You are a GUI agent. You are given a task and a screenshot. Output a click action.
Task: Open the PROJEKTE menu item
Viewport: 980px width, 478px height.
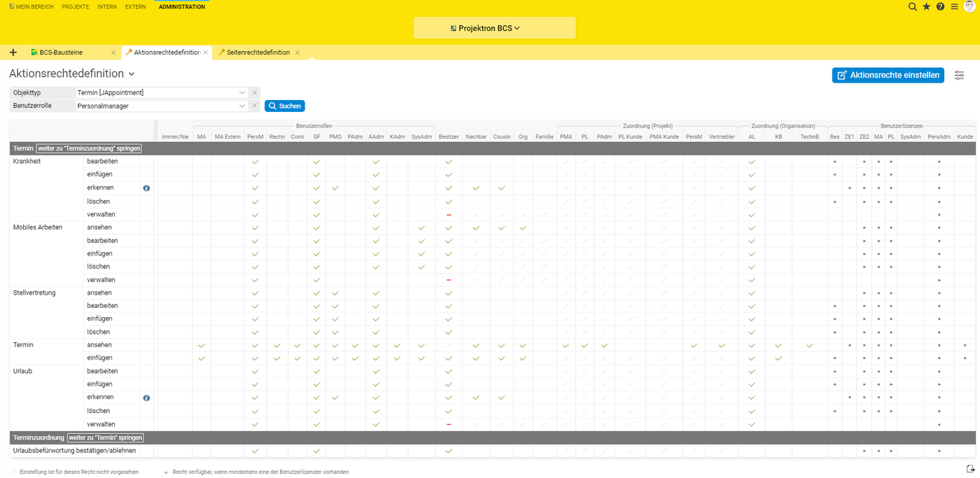point(75,6)
